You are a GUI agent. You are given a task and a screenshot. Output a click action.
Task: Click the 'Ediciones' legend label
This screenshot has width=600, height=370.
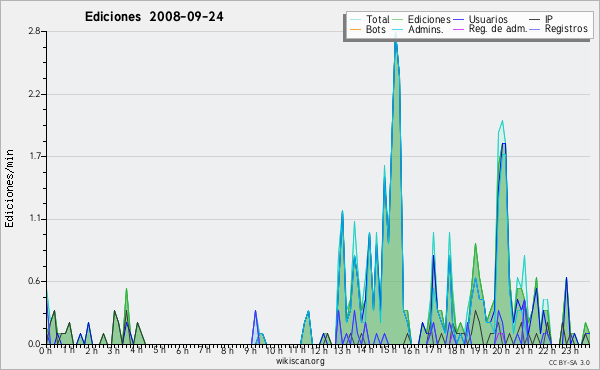(x=429, y=19)
